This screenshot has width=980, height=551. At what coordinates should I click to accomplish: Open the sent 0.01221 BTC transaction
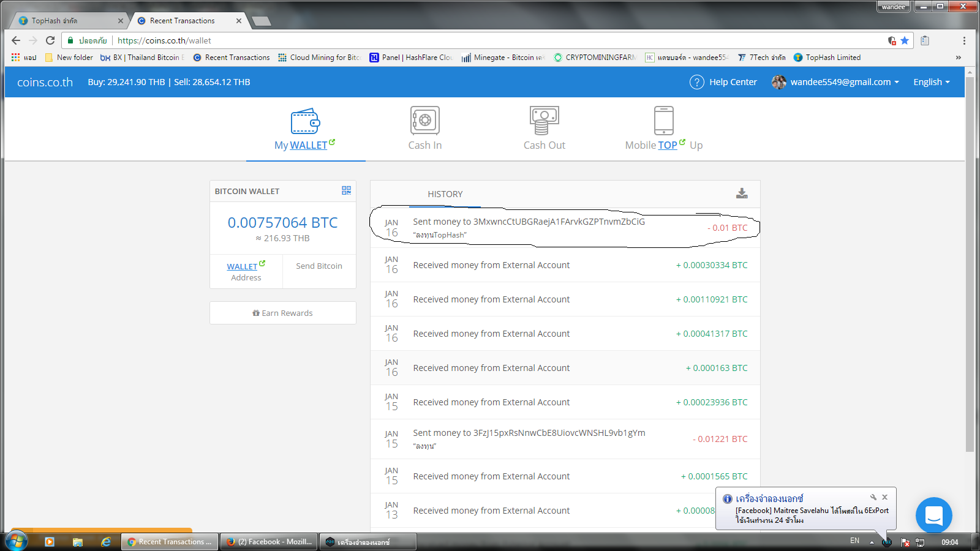(x=565, y=439)
